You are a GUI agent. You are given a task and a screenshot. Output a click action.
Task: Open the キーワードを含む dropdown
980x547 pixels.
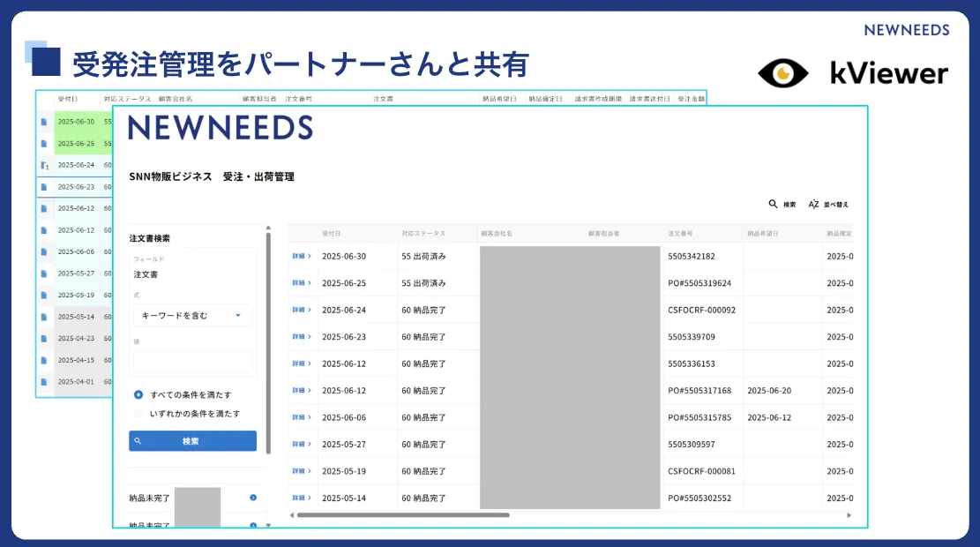click(192, 315)
